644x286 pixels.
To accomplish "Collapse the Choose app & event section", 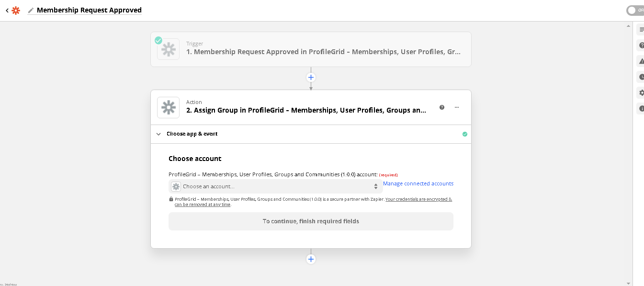I will click(159, 134).
